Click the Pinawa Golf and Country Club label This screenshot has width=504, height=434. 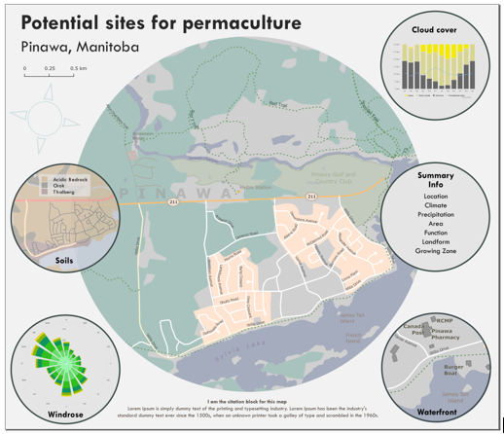tap(333, 178)
